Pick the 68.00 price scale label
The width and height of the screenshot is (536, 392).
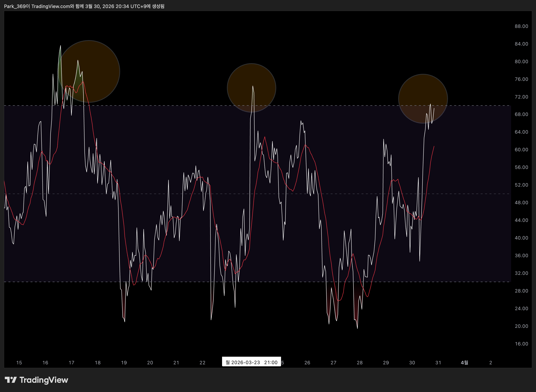coord(521,114)
